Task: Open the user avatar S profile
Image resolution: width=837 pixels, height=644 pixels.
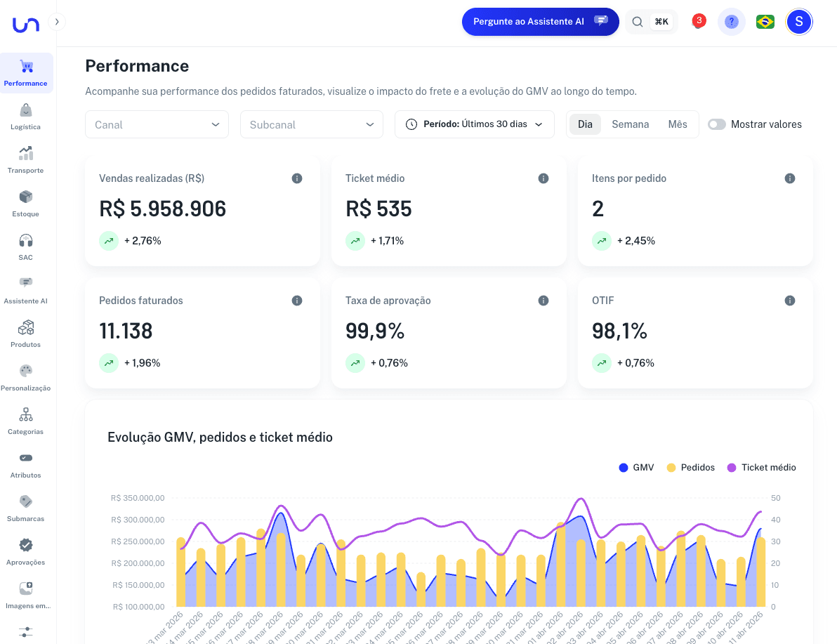Action: click(x=798, y=22)
